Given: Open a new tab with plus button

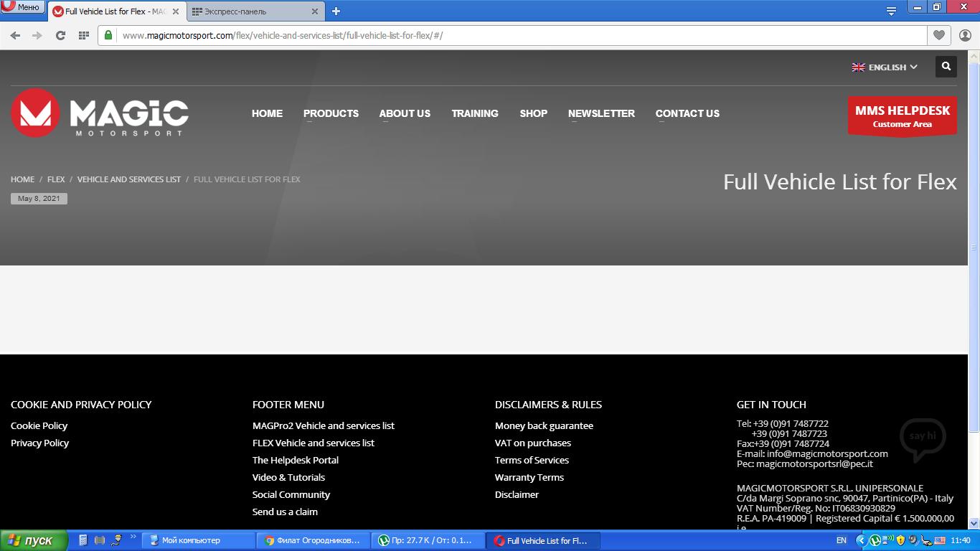Looking at the screenshot, I should point(336,11).
